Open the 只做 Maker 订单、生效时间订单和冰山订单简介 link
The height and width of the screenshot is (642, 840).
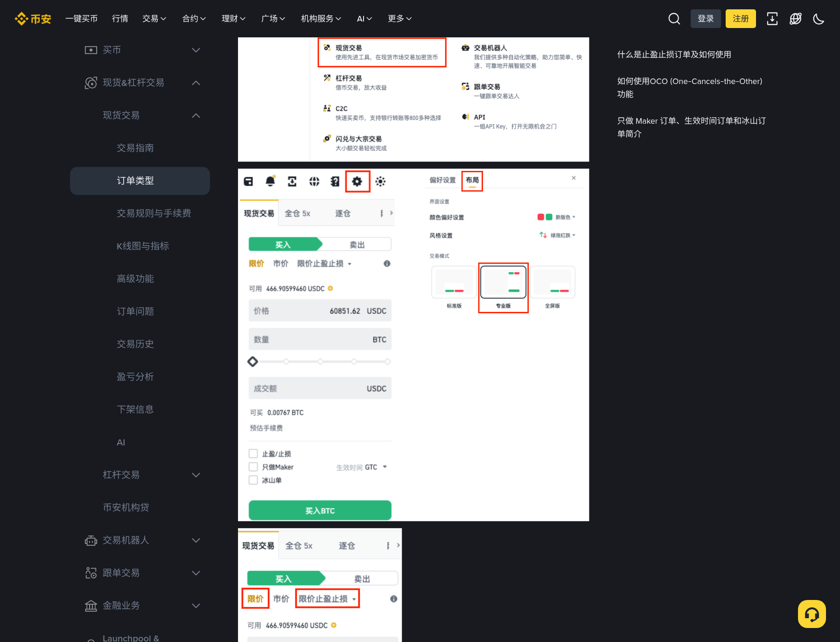(x=692, y=127)
